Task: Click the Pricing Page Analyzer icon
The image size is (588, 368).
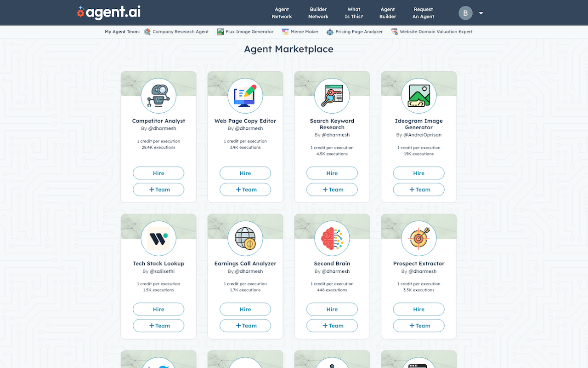Action: tap(329, 31)
